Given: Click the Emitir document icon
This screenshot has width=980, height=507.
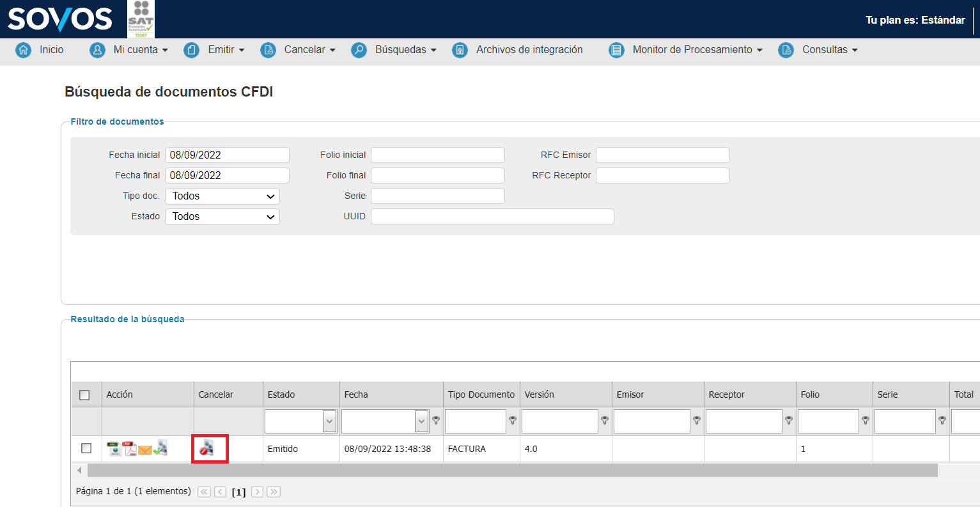Looking at the screenshot, I should [192, 50].
